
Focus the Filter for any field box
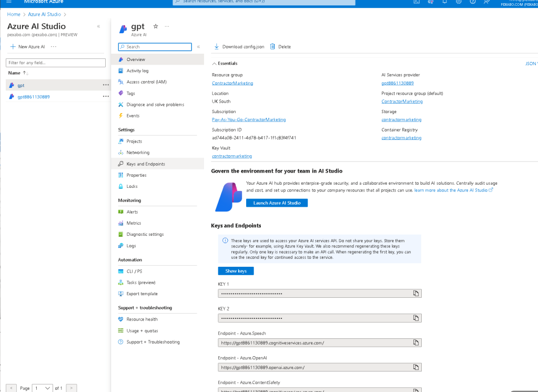[x=56, y=63]
